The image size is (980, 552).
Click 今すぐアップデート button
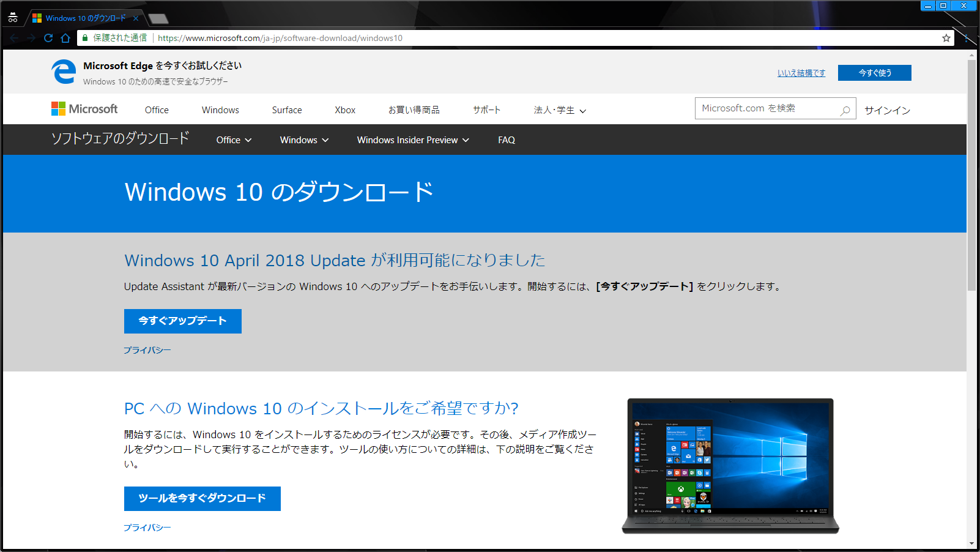[183, 321]
